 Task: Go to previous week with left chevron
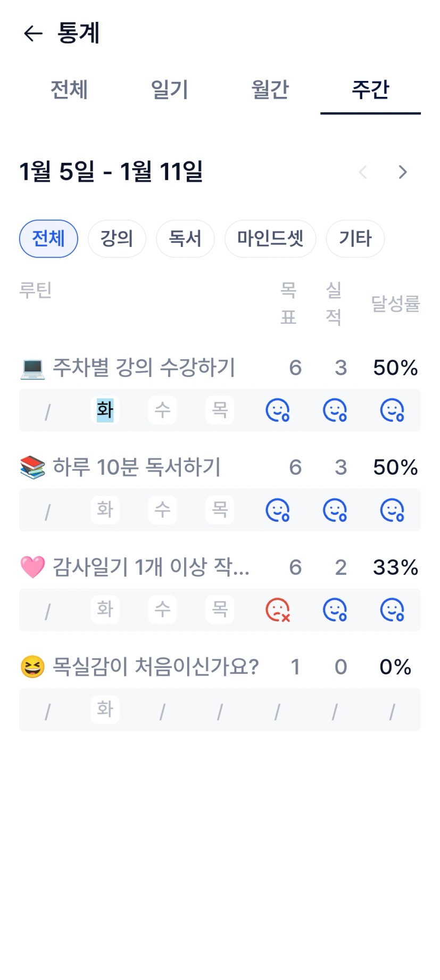tap(363, 172)
